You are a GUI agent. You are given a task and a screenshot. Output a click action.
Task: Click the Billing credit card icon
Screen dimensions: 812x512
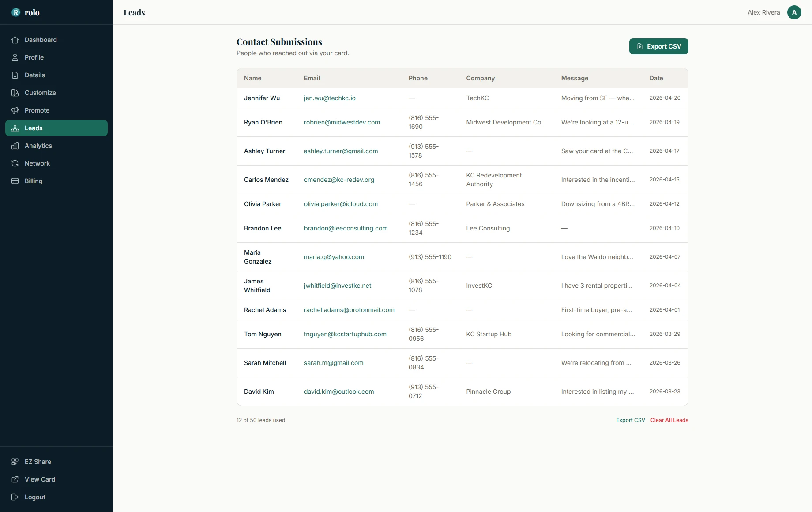(15, 181)
